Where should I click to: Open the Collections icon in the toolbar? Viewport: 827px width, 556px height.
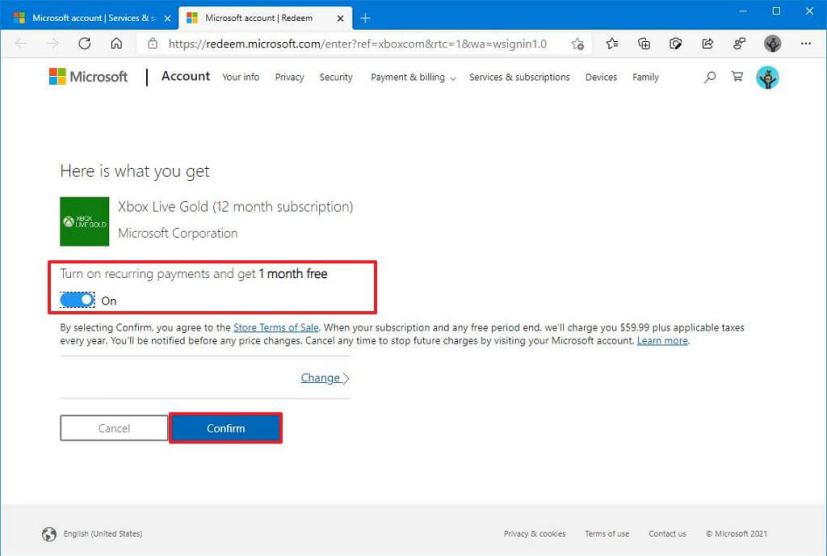point(644,44)
